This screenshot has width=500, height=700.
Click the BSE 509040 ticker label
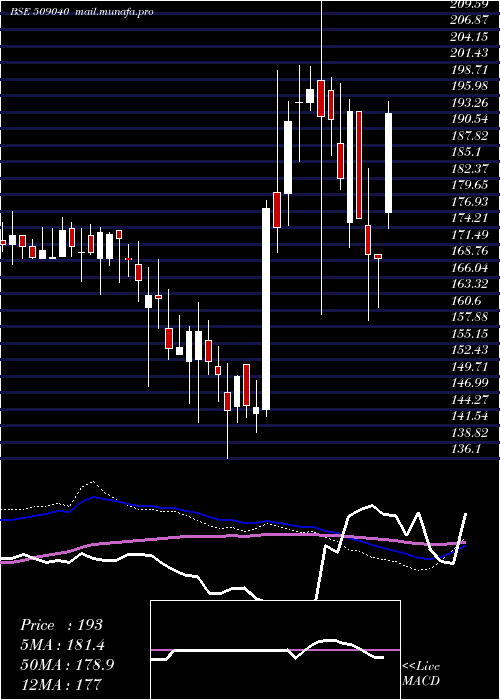pyautogui.click(x=39, y=12)
